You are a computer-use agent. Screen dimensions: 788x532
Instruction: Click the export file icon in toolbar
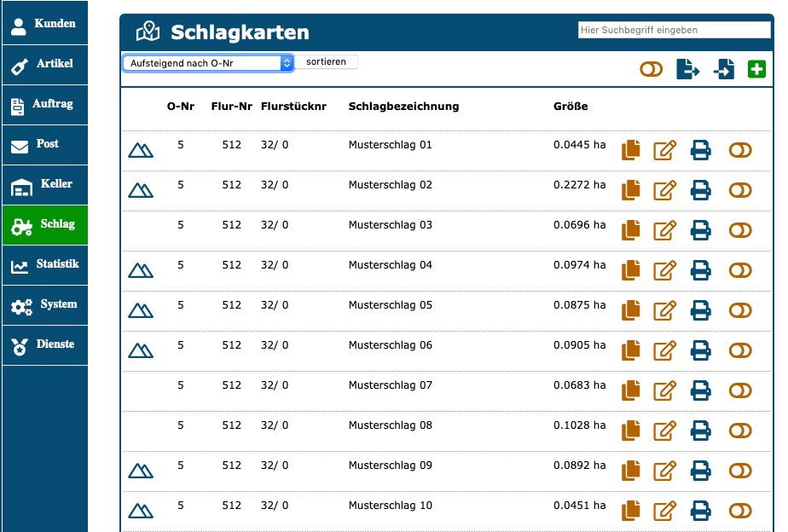[687, 70]
